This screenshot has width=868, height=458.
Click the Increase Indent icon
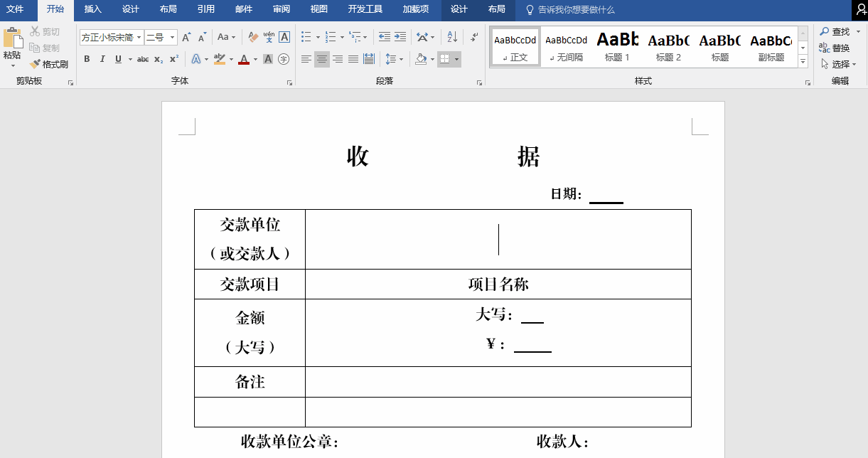400,37
